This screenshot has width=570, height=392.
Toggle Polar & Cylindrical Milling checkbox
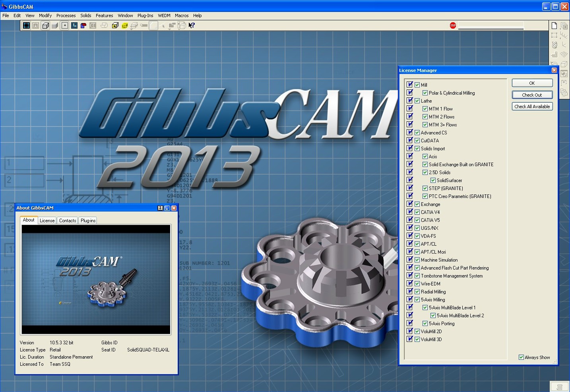[x=425, y=93]
